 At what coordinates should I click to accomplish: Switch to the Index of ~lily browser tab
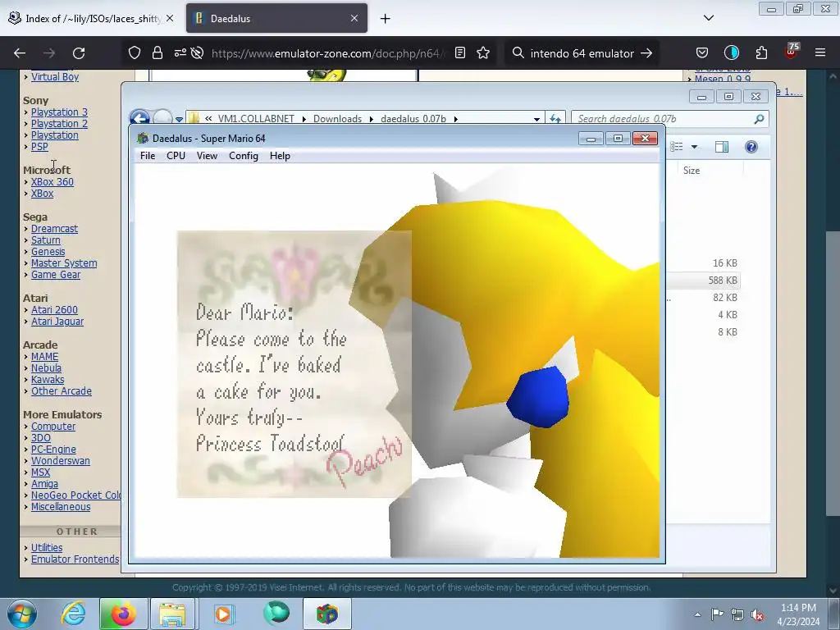91,18
